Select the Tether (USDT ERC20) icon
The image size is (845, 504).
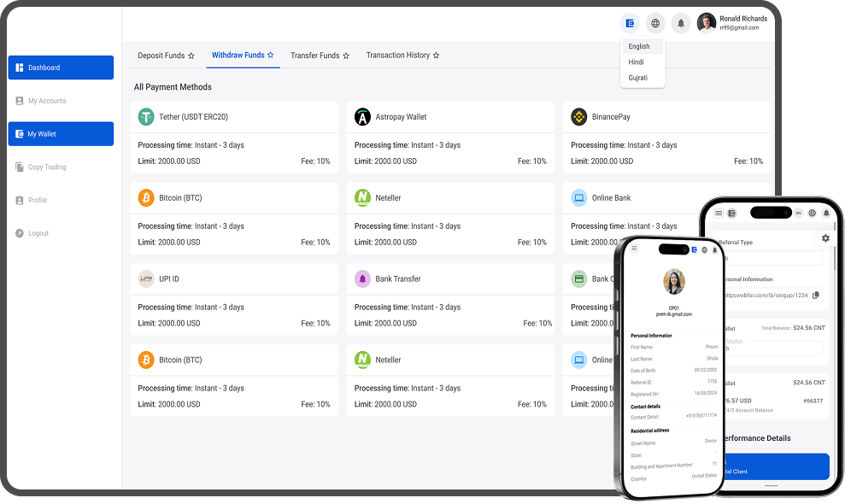coord(146,117)
